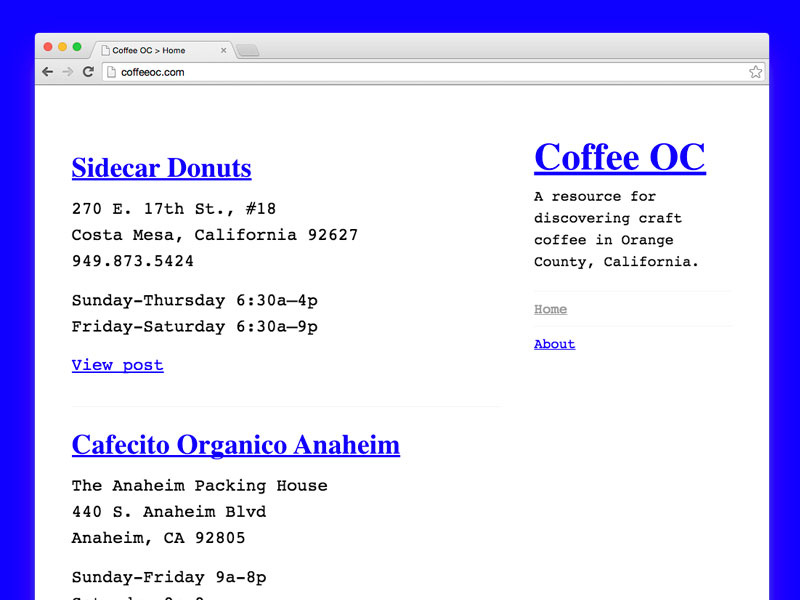This screenshot has height=600, width=800.
Task: Go to the Home sidebar link
Action: click(551, 309)
